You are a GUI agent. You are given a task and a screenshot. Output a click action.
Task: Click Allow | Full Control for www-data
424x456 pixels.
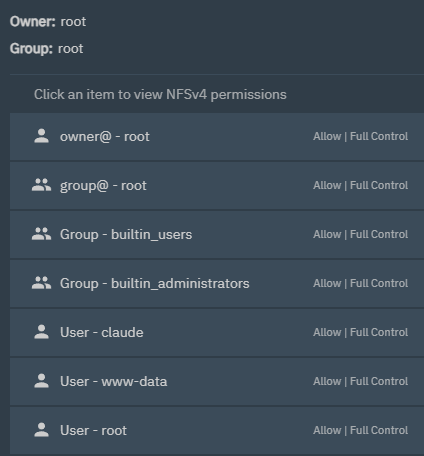click(x=360, y=381)
